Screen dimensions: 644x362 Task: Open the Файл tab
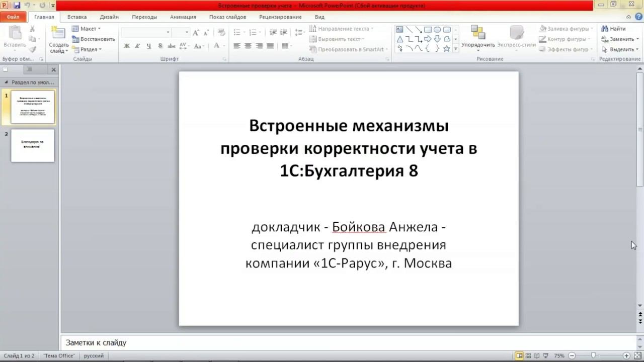click(13, 17)
